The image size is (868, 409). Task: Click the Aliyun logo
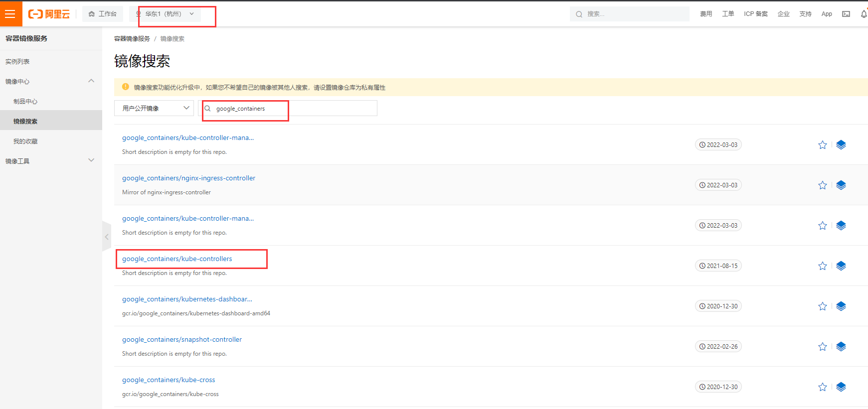(49, 14)
